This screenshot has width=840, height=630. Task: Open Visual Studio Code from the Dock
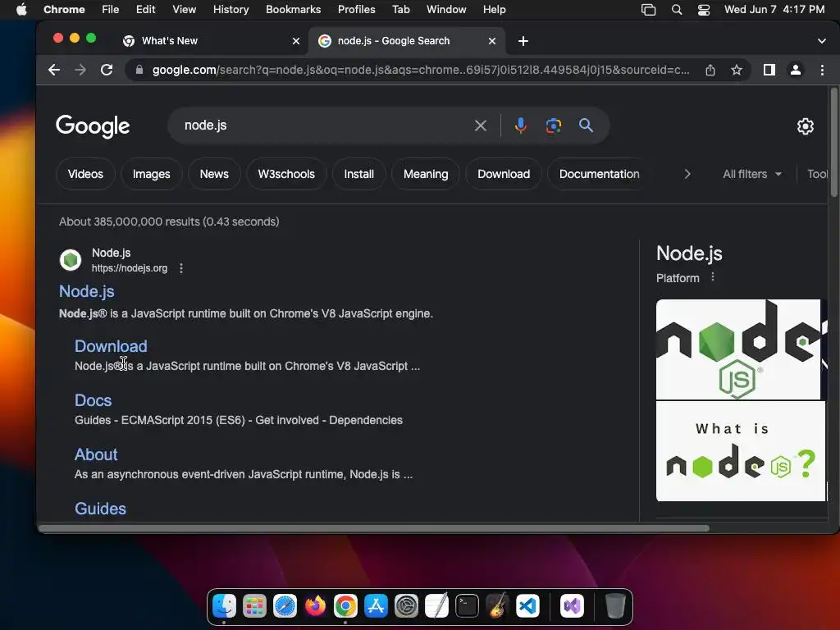click(527, 606)
